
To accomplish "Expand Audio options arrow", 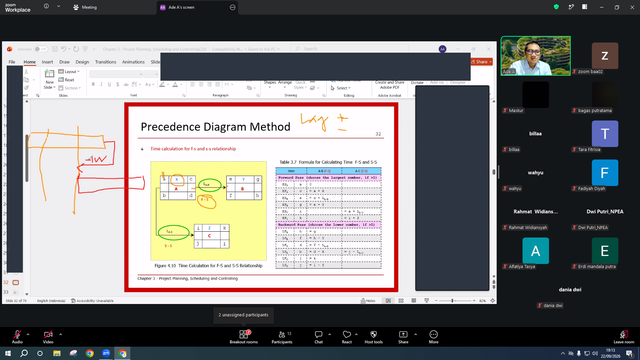I will click(x=28, y=334).
